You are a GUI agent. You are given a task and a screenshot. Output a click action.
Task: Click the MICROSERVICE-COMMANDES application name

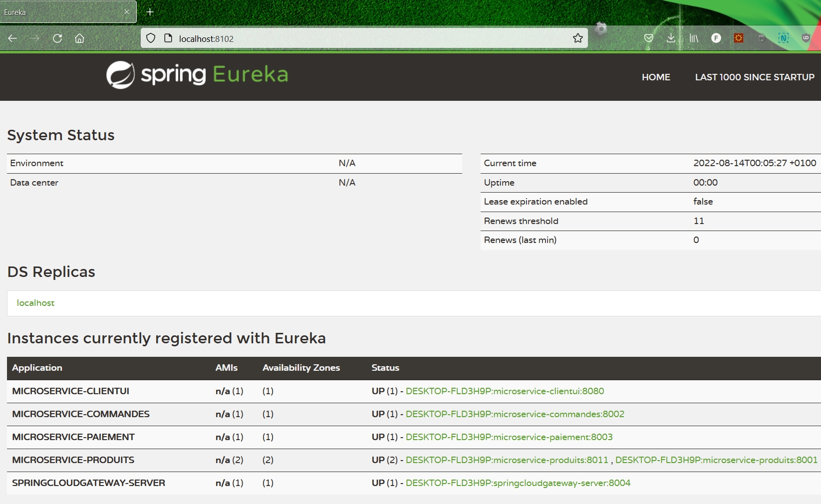pos(81,414)
